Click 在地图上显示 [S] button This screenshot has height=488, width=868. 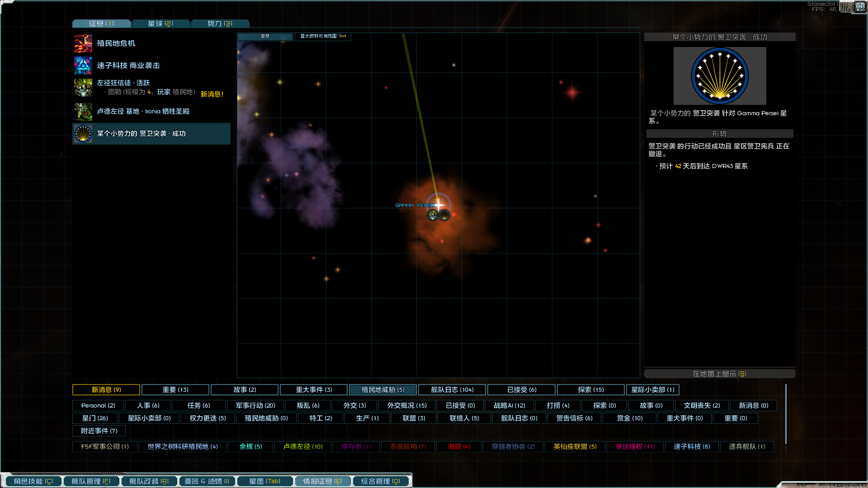(x=720, y=374)
